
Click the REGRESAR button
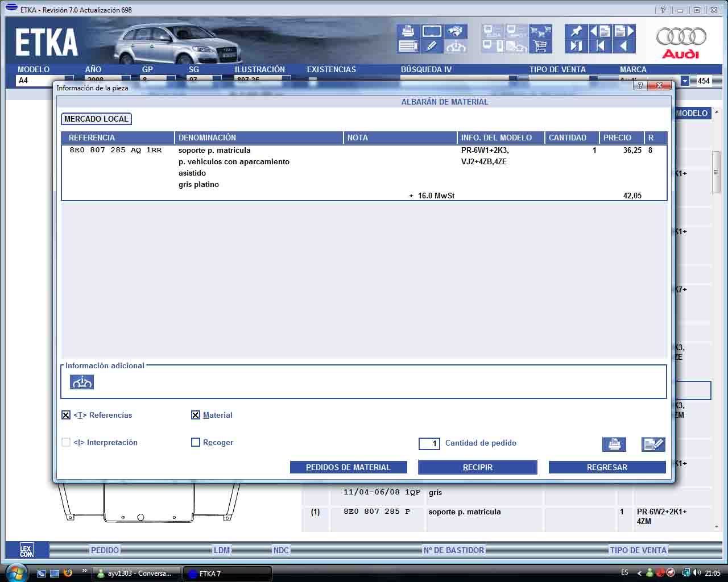click(x=607, y=467)
